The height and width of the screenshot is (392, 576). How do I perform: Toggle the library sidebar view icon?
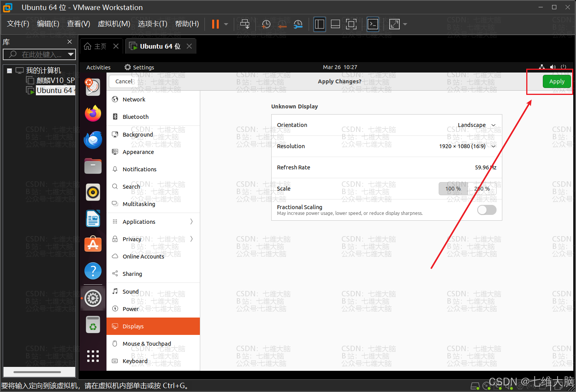(x=319, y=24)
